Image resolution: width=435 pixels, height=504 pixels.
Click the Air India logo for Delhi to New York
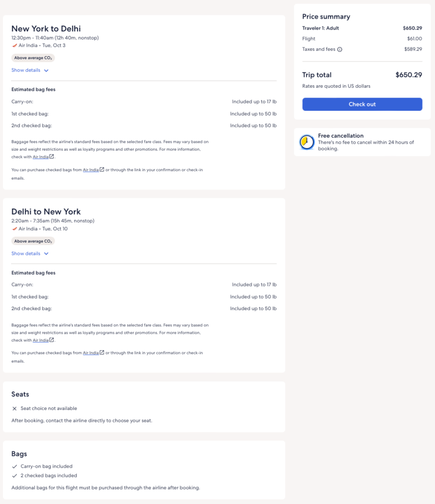14,229
